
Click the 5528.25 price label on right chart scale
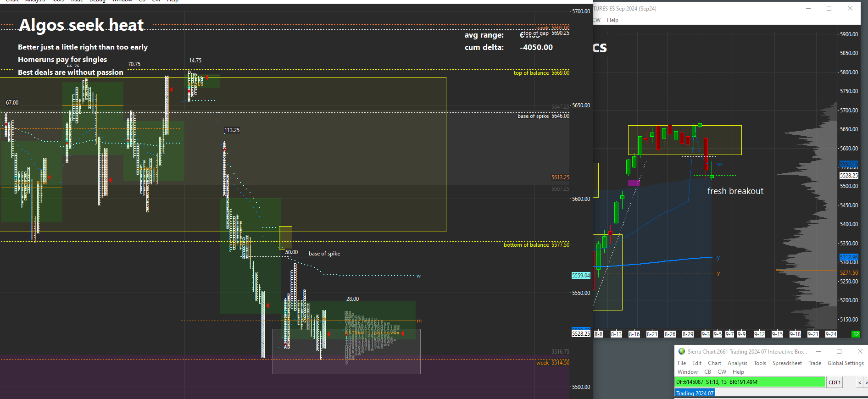click(x=849, y=176)
